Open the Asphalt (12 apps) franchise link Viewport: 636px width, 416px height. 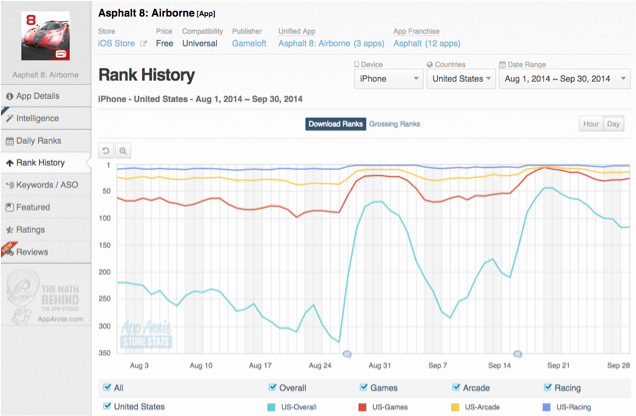click(427, 43)
